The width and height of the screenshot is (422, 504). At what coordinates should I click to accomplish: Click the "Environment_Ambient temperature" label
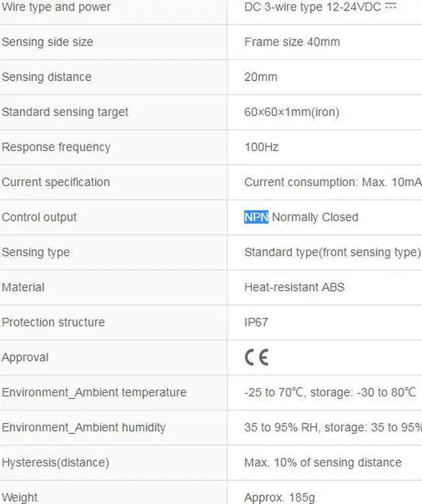pyautogui.click(x=94, y=393)
